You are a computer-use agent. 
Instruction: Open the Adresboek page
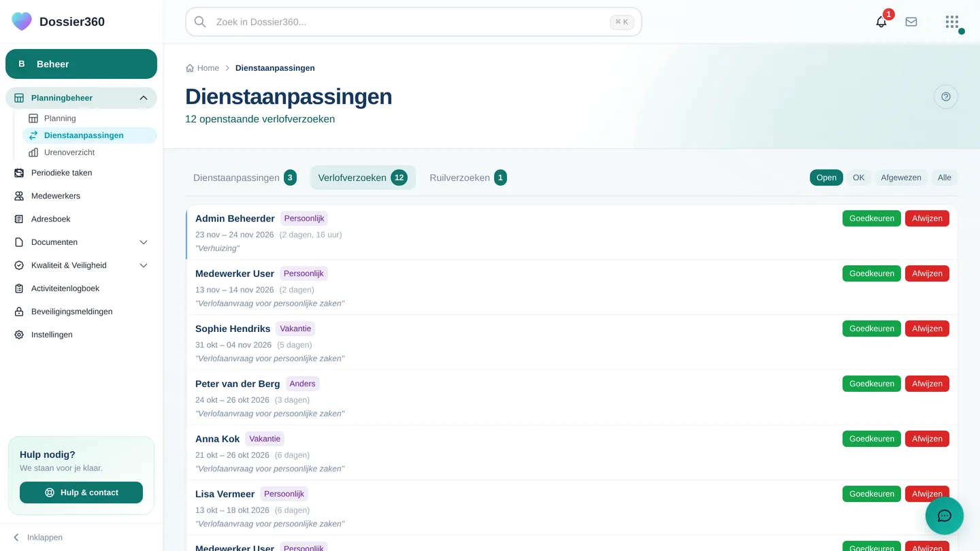81,219
